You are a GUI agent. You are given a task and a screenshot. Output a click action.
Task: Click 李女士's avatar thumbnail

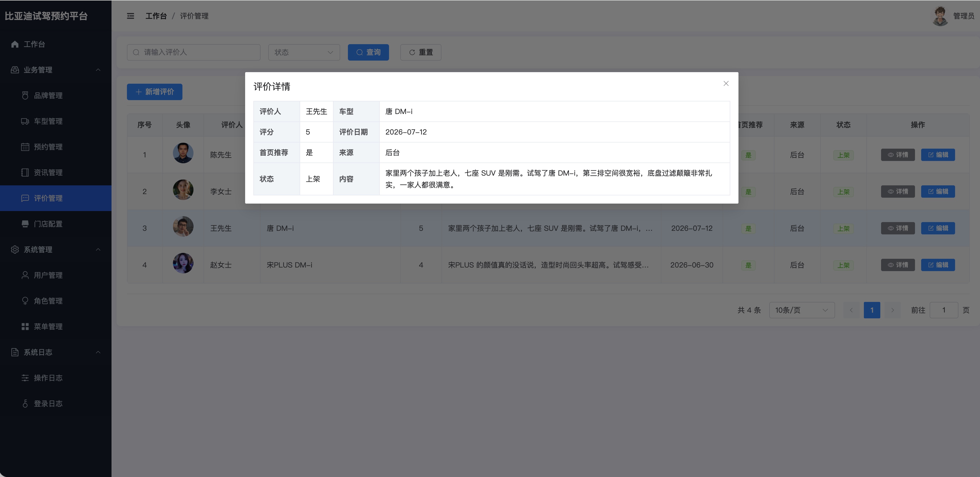click(183, 190)
